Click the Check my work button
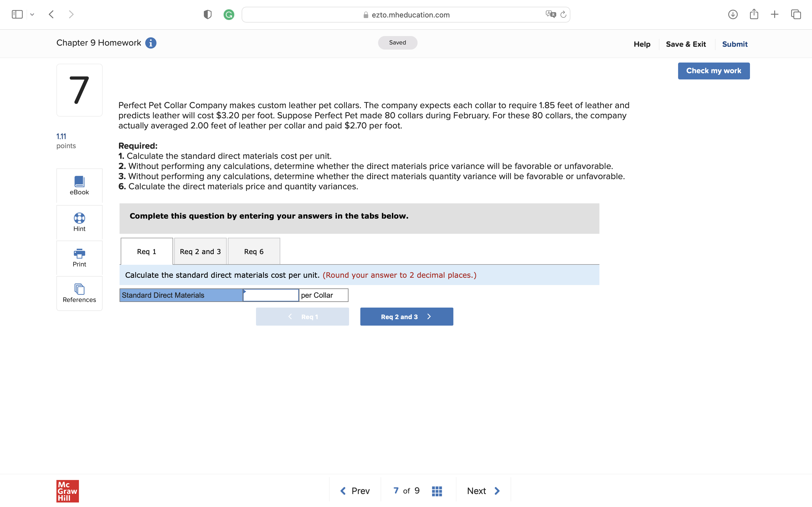Screen dimensions: 812x507 coord(713,71)
